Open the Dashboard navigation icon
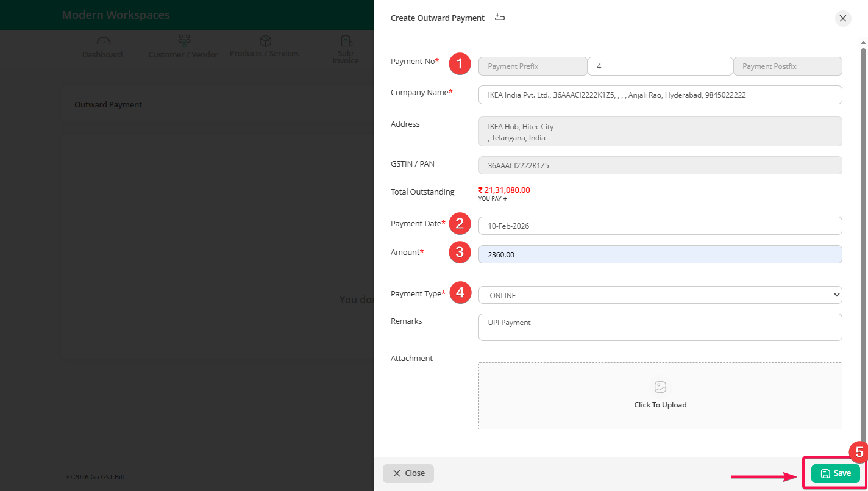Image resolution: width=868 pixels, height=491 pixels. (x=103, y=41)
